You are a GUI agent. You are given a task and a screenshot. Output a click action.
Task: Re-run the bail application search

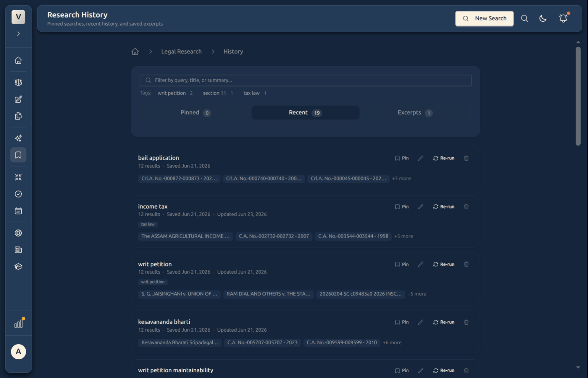coord(444,158)
